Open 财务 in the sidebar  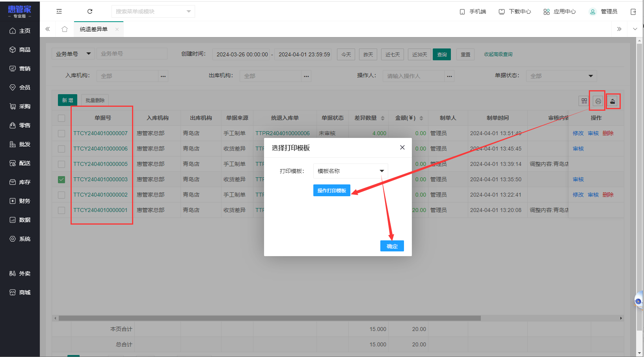click(x=20, y=201)
